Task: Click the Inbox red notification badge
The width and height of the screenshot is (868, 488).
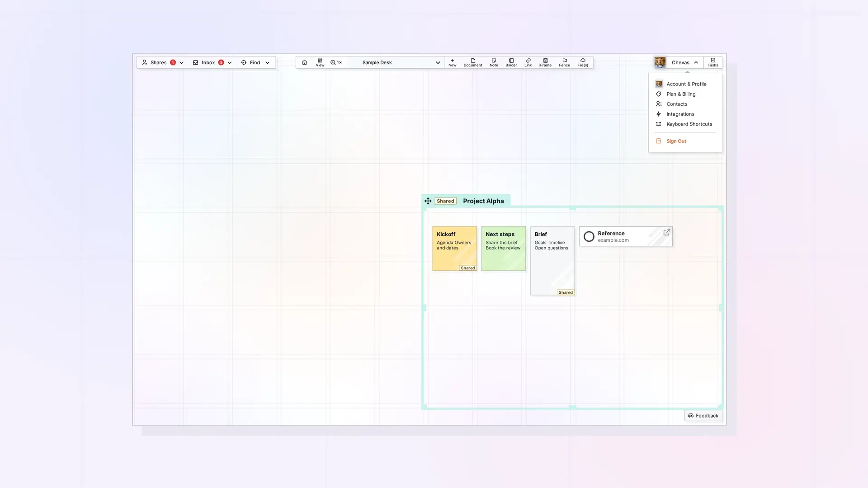Action: [x=221, y=62]
